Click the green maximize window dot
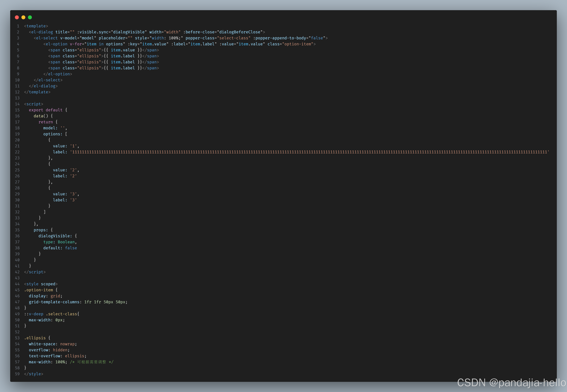Viewport: 567px width, 392px height. tap(30, 17)
